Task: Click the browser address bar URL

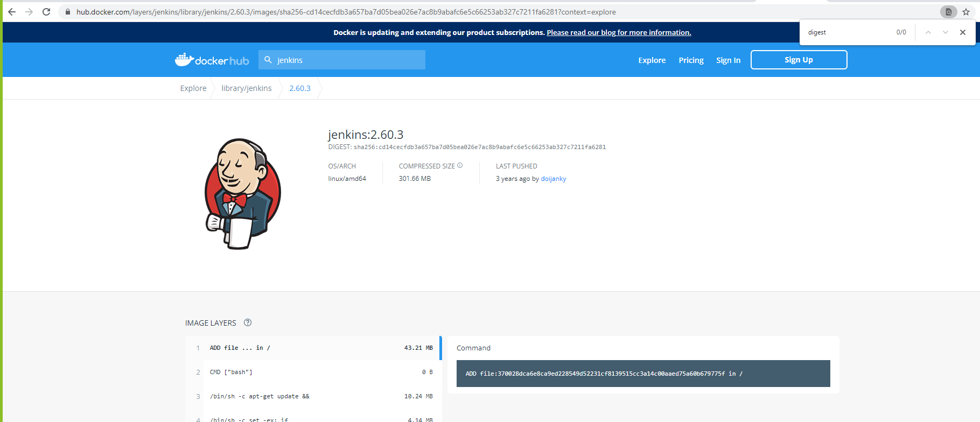Action: 346,12
